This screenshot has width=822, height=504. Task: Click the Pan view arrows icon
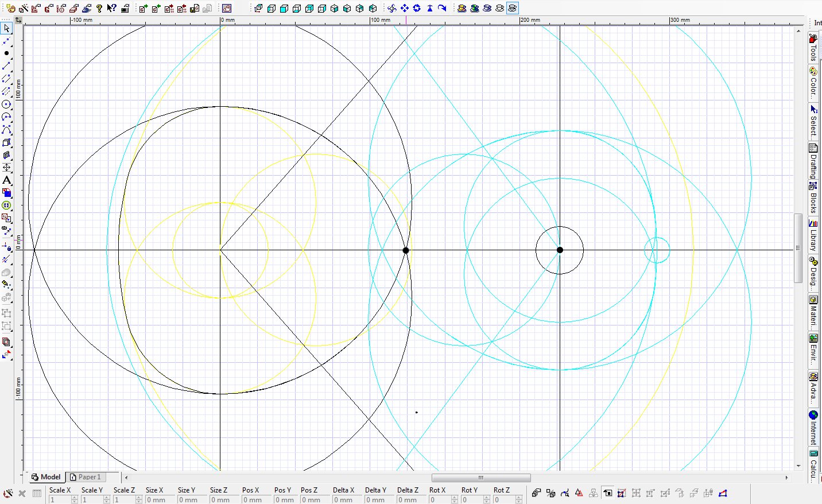[x=405, y=8]
